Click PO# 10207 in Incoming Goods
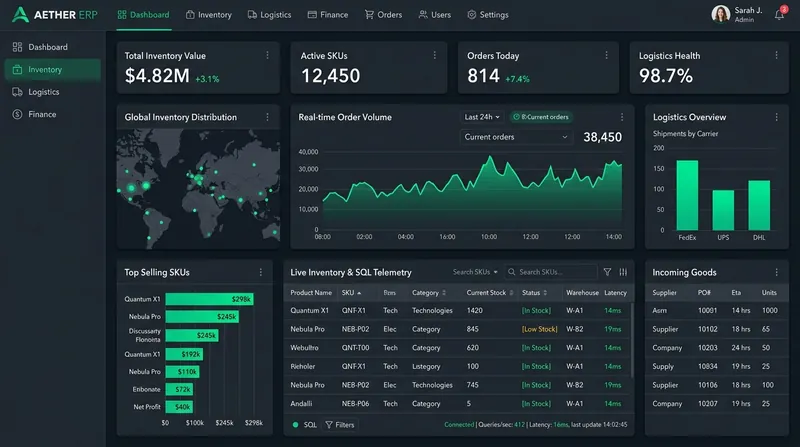The width and height of the screenshot is (800, 447). (707, 404)
